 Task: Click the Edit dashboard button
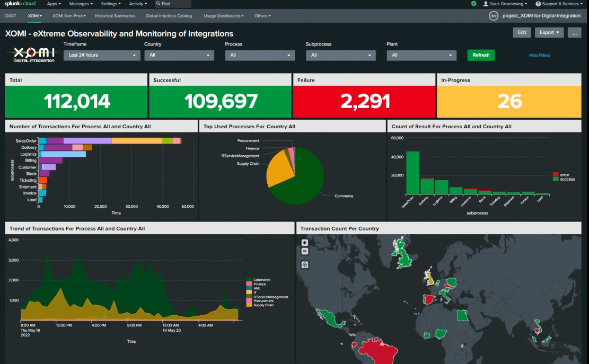(522, 33)
